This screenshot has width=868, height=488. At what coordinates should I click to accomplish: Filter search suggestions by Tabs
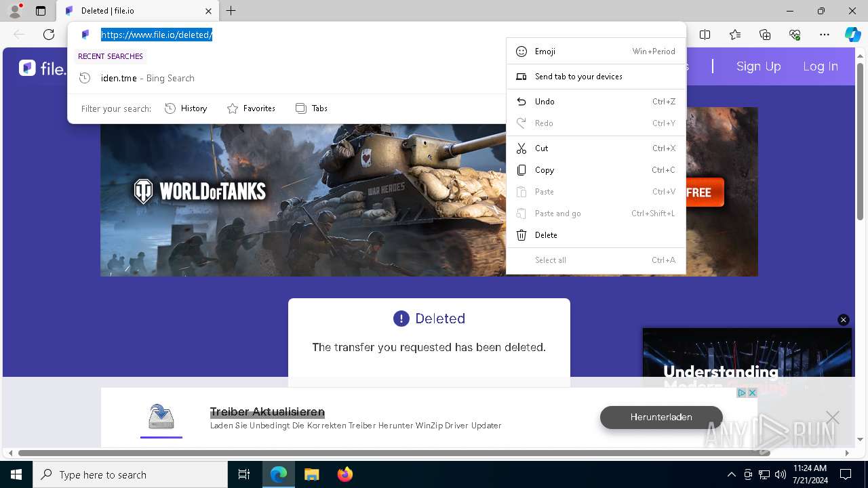click(311, 108)
